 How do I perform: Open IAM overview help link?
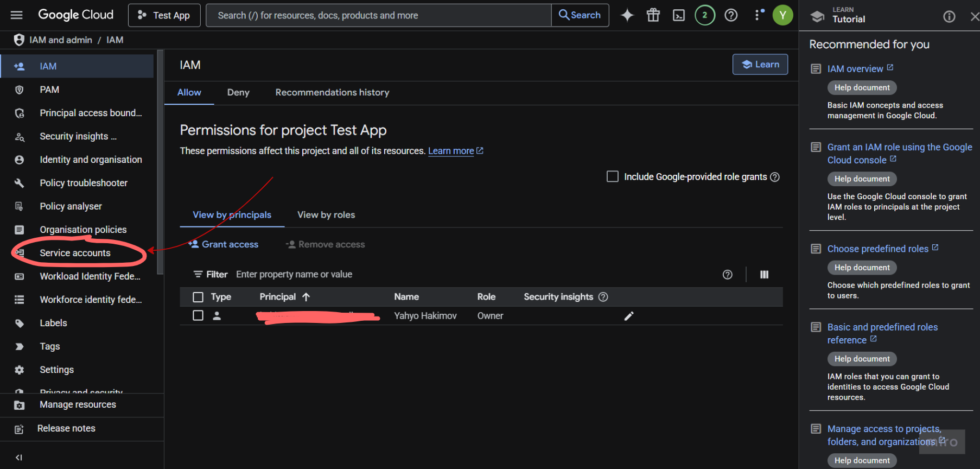click(x=860, y=69)
